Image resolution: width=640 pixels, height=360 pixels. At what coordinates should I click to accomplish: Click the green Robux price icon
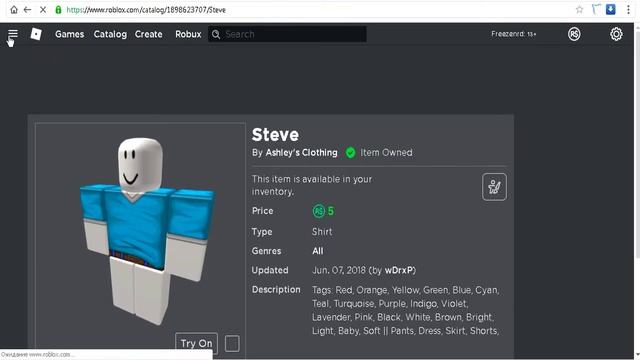318,211
